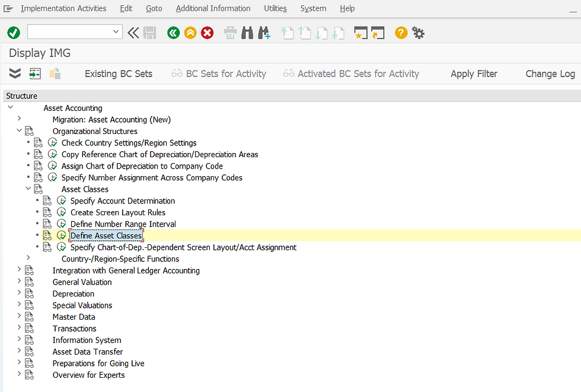Click into the transaction command field
The image size is (581, 392).
69,32
